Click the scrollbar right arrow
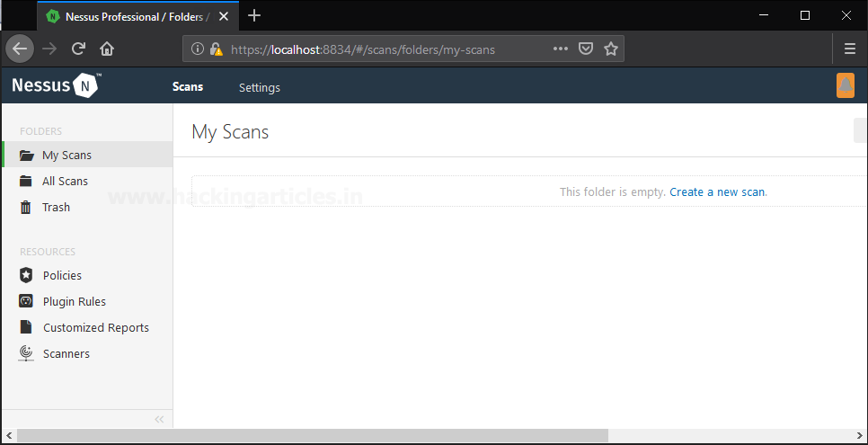Viewport: 868px width, 445px height. [860, 435]
